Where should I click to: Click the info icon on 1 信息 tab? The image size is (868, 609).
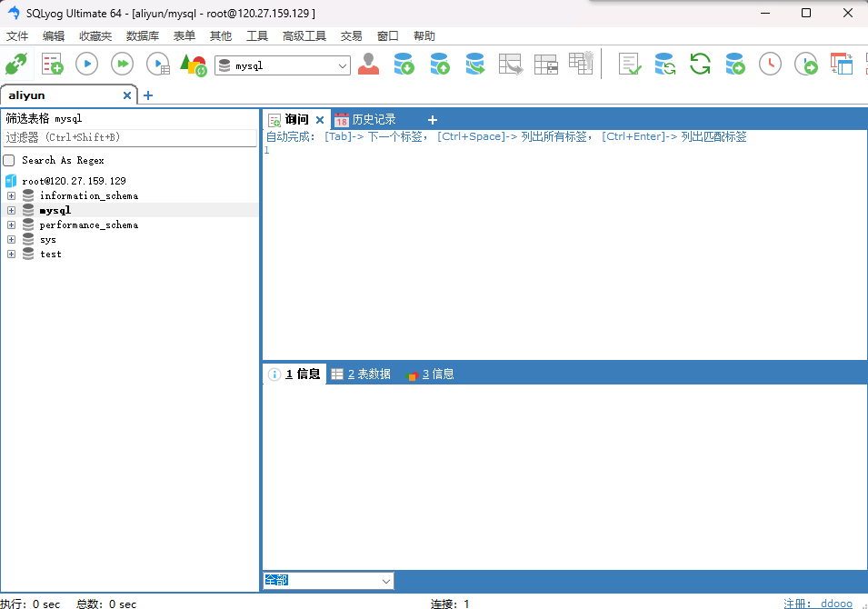pos(274,374)
